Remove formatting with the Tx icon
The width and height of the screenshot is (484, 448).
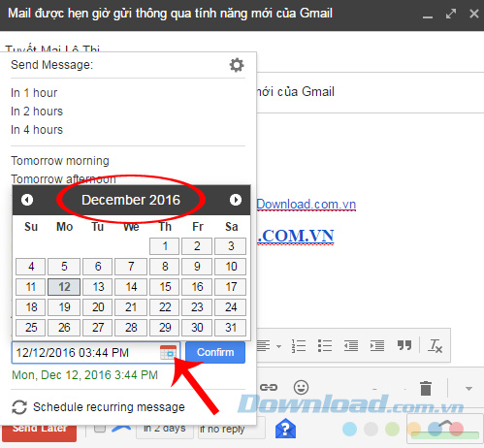coord(435,346)
